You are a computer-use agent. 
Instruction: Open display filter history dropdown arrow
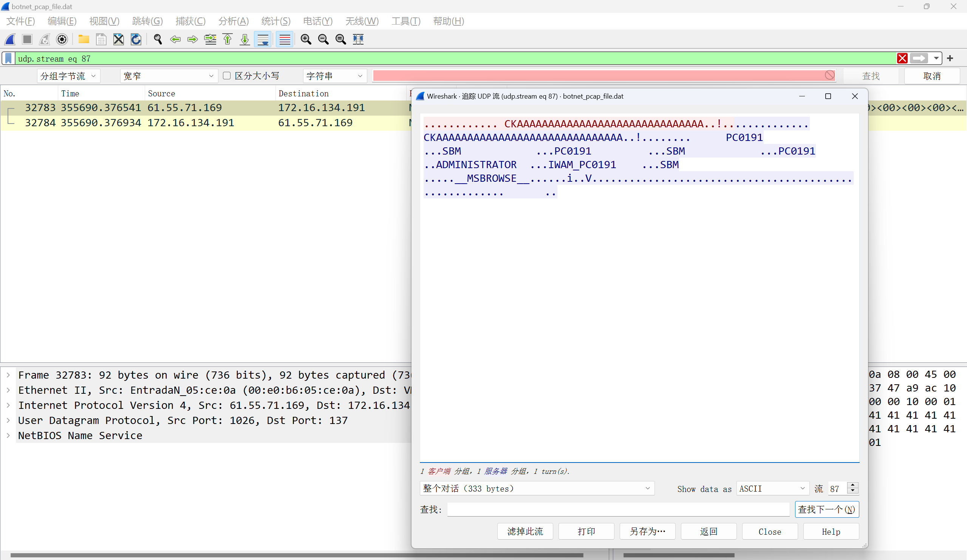tap(936, 58)
